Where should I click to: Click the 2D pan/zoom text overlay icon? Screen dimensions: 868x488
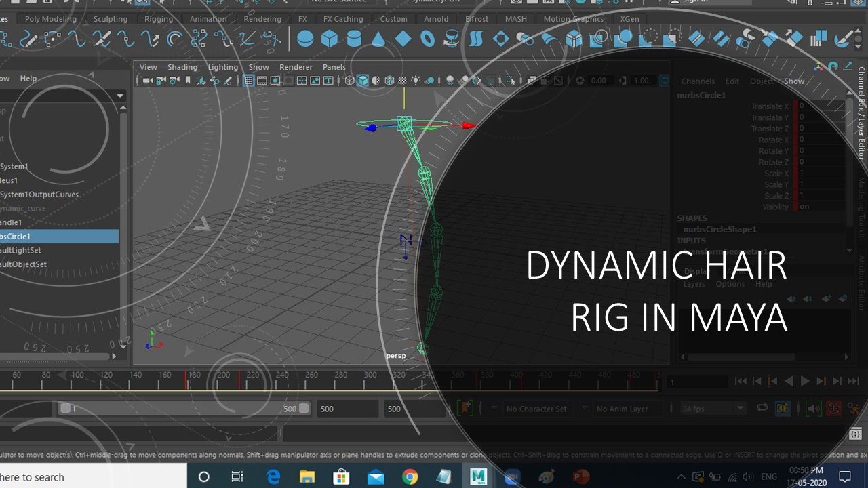click(x=329, y=81)
